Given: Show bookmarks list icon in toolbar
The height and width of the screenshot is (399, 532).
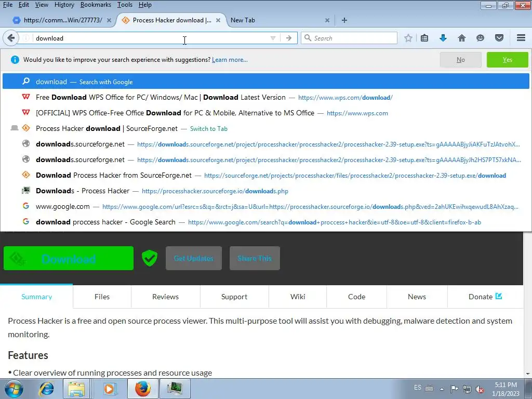Looking at the screenshot, I should tap(424, 38).
